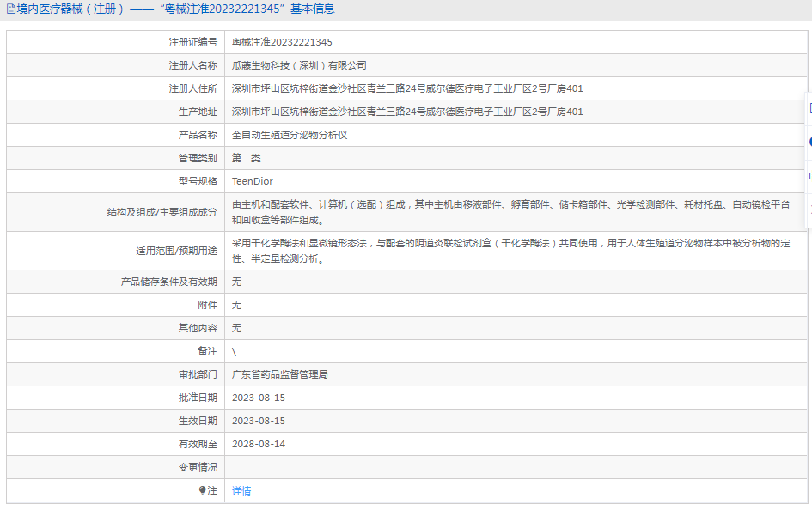Click the 批准日期 label cell
Viewport: 812px width, 510px height.
click(x=115, y=398)
